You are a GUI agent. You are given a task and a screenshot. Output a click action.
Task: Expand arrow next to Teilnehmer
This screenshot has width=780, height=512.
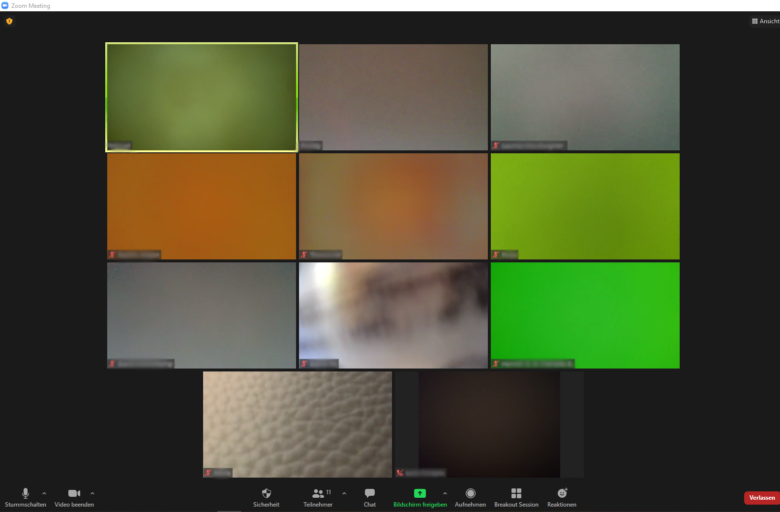[x=344, y=493]
